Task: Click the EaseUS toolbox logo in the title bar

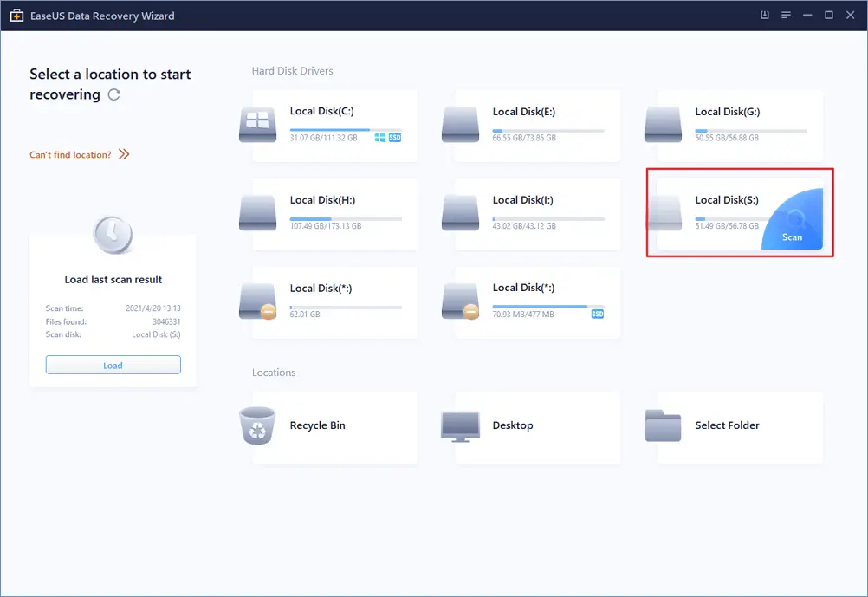Action: coord(15,15)
